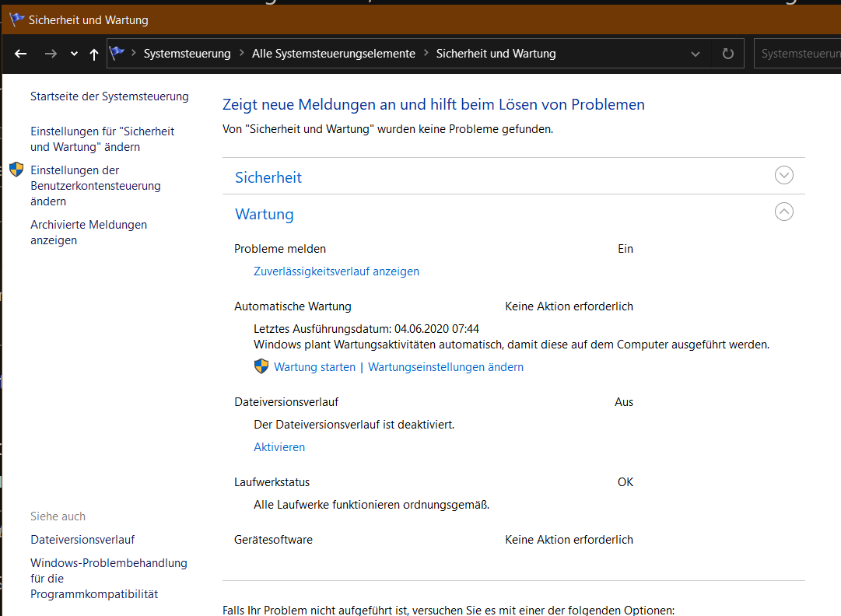Viewport: 841px width, 616px height.
Task: Click Letztes Ausführungsdatum 04.06.2020 text
Action: click(366, 329)
